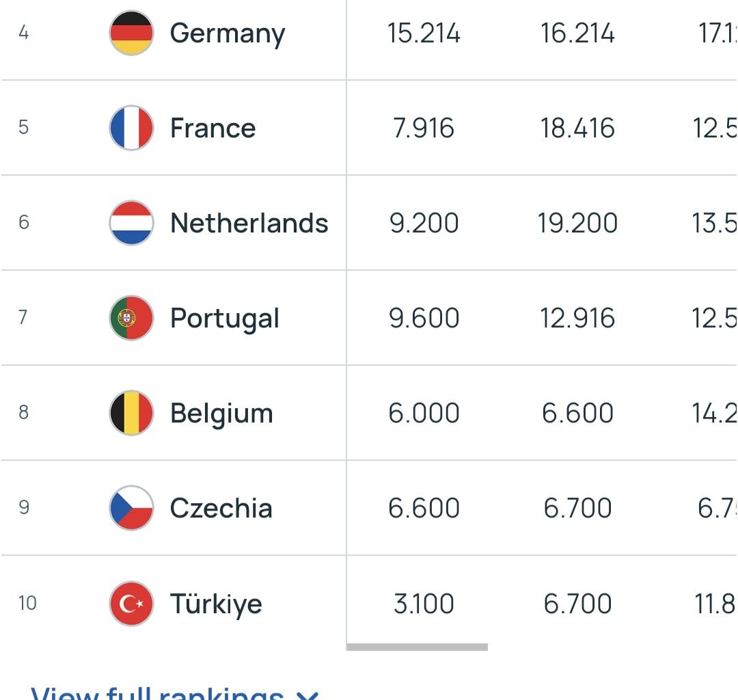
Task: Open the Netherlands country name
Action: coord(249,223)
